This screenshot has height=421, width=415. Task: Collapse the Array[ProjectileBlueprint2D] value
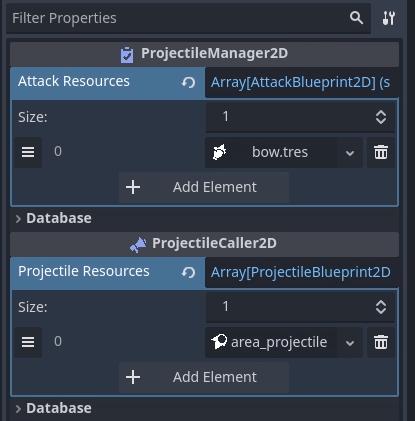click(302, 272)
